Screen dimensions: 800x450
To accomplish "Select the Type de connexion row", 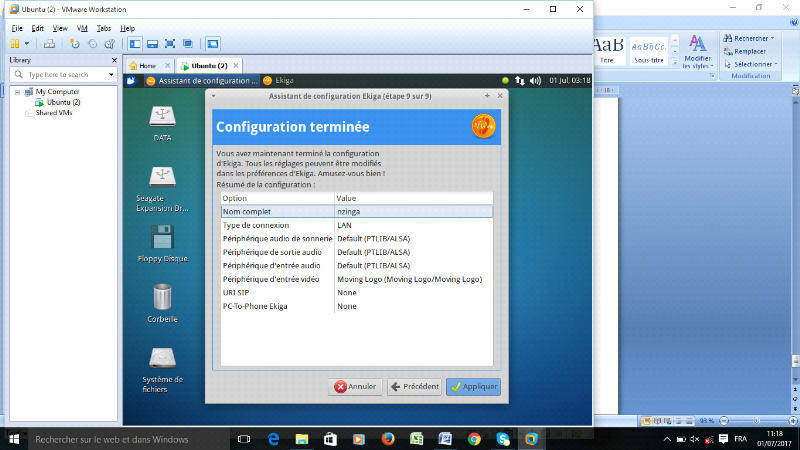I will point(357,226).
